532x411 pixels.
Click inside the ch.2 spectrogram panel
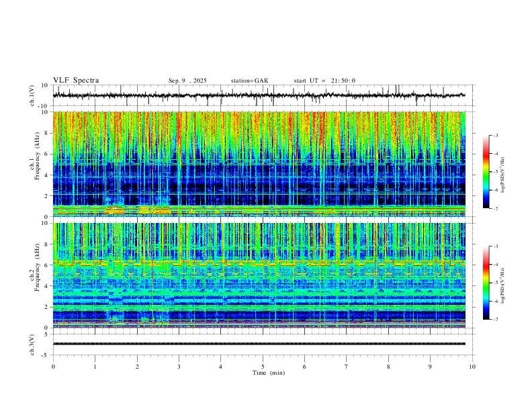[259, 275]
